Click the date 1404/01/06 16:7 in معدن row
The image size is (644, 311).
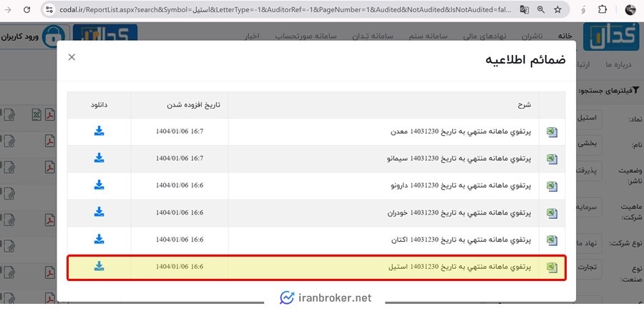(180, 132)
